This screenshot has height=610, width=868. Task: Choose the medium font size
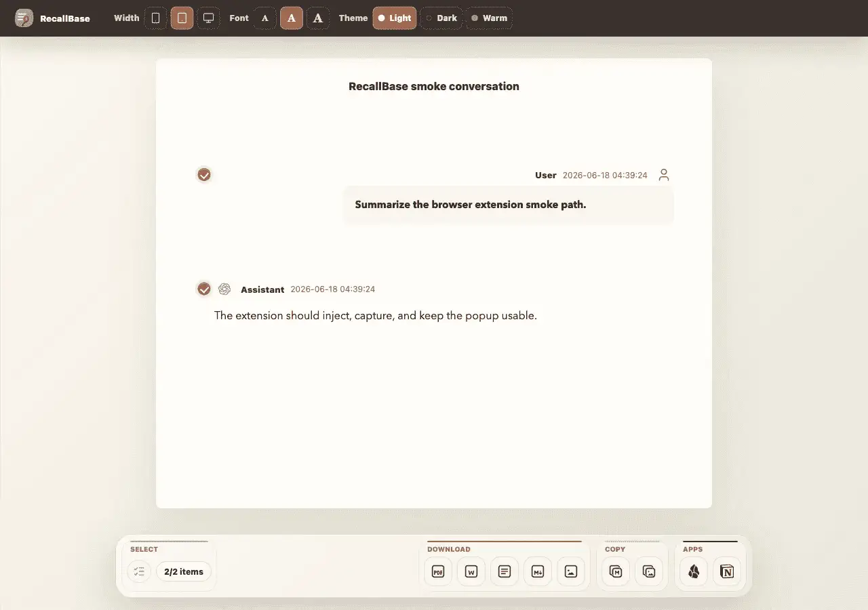pos(292,18)
